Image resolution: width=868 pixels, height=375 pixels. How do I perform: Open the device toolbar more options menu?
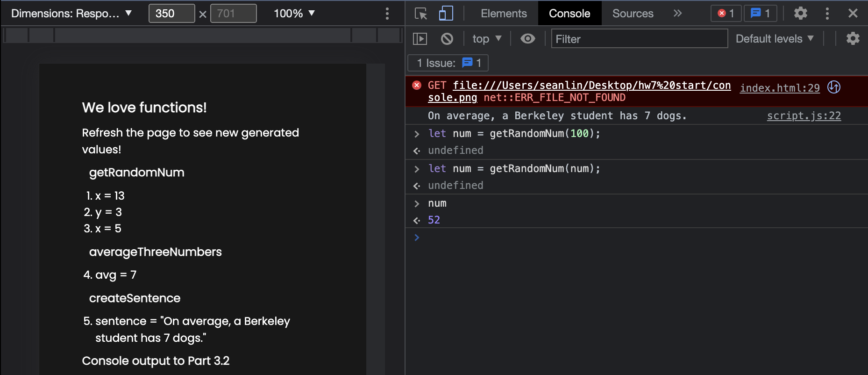point(387,14)
